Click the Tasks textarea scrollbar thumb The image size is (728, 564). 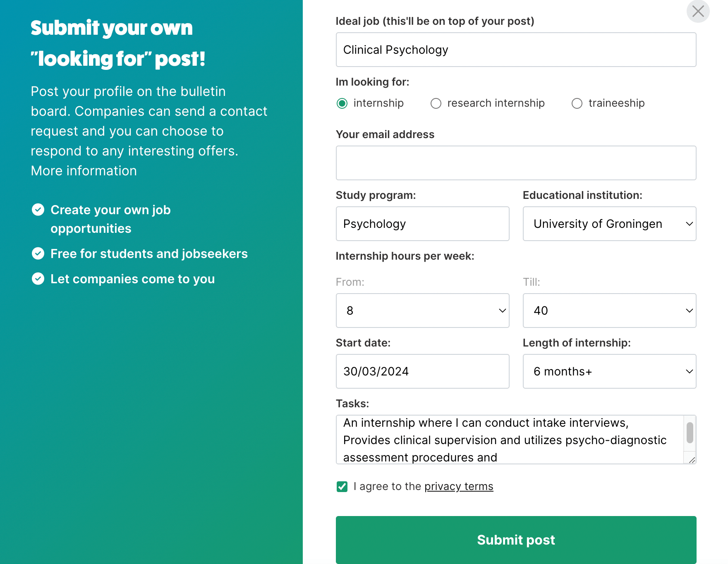click(x=690, y=433)
